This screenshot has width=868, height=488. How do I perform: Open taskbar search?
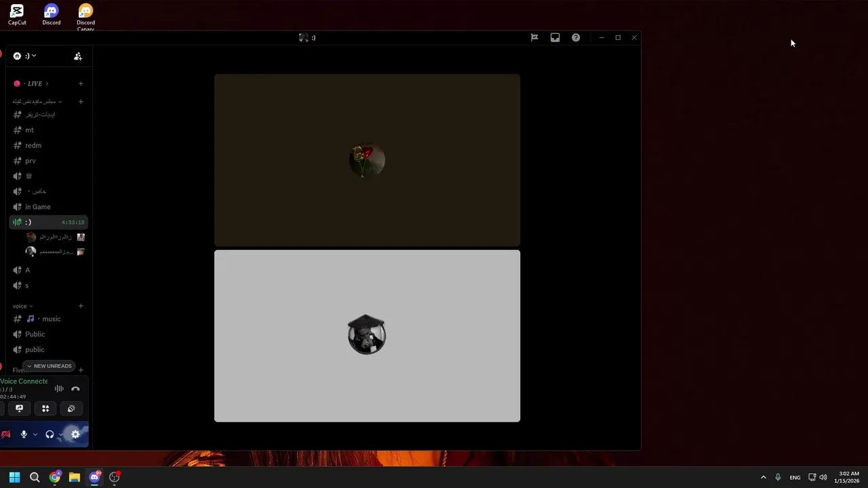click(x=35, y=477)
